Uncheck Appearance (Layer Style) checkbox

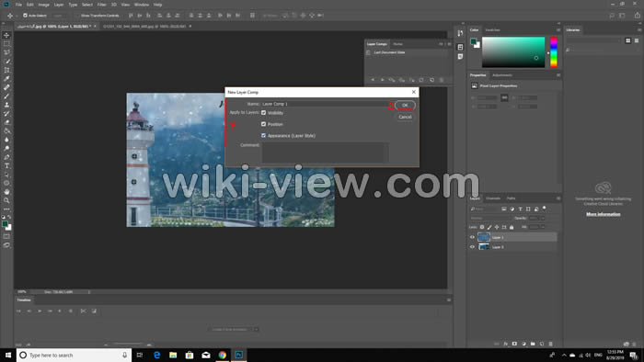point(264,135)
